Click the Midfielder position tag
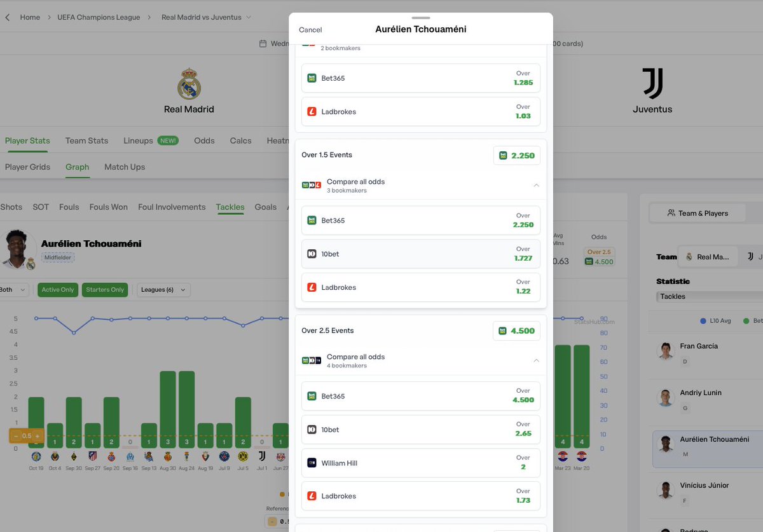The width and height of the screenshot is (763, 532). (58, 257)
